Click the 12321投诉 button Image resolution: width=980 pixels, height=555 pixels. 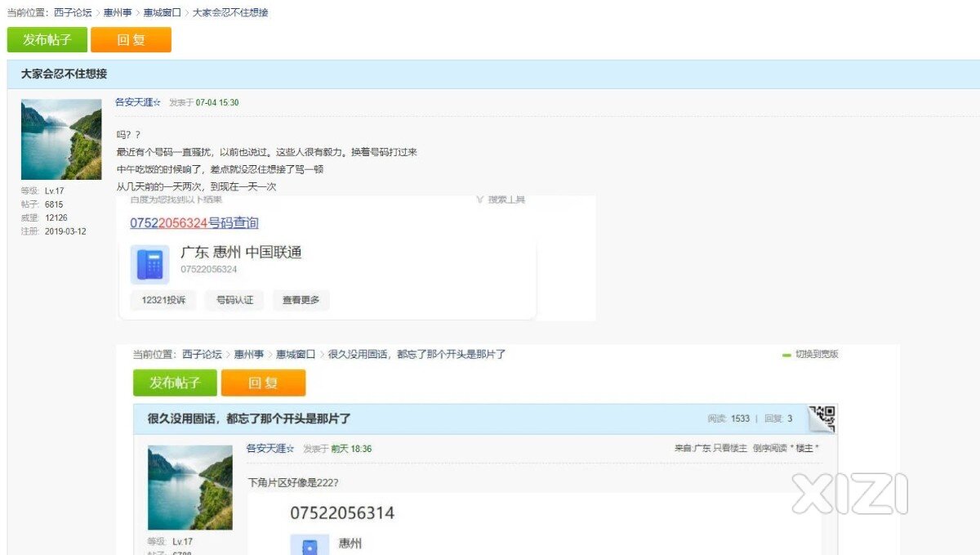[x=163, y=300]
